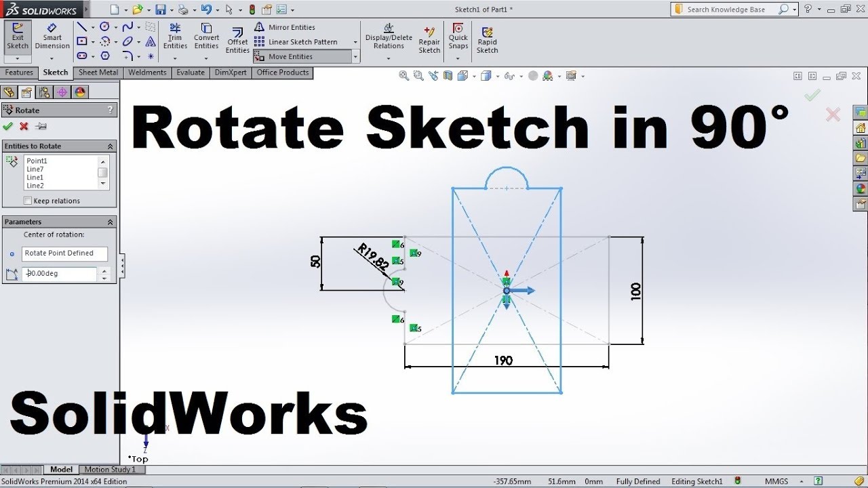Select Line7 in entities list
The width and height of the screenshot is (868, 488).
[x=35, y=169]
